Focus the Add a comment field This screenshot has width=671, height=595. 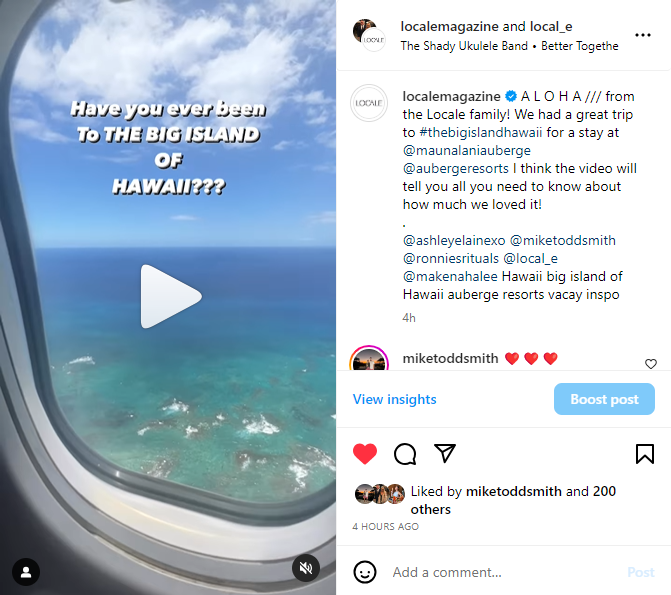[505, 572]
